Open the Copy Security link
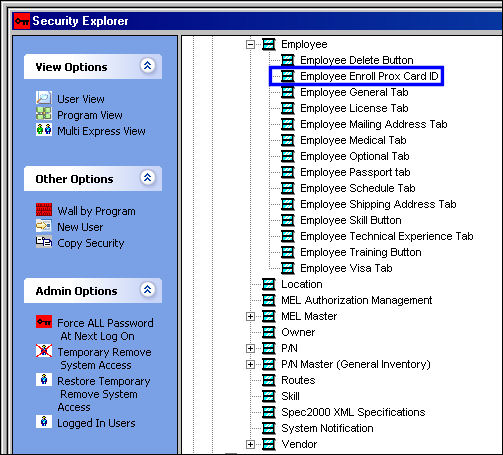The image size is (503, 455). point(91,243)
